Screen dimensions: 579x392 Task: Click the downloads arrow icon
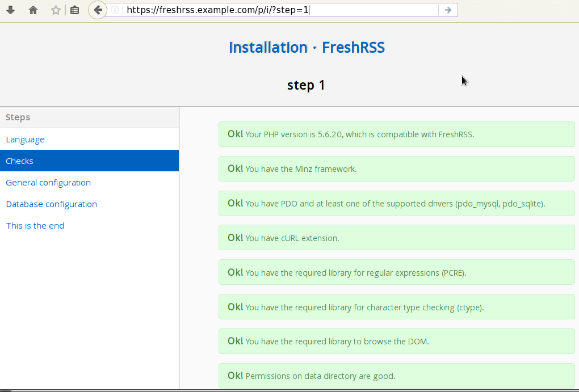tap(10, 10)
